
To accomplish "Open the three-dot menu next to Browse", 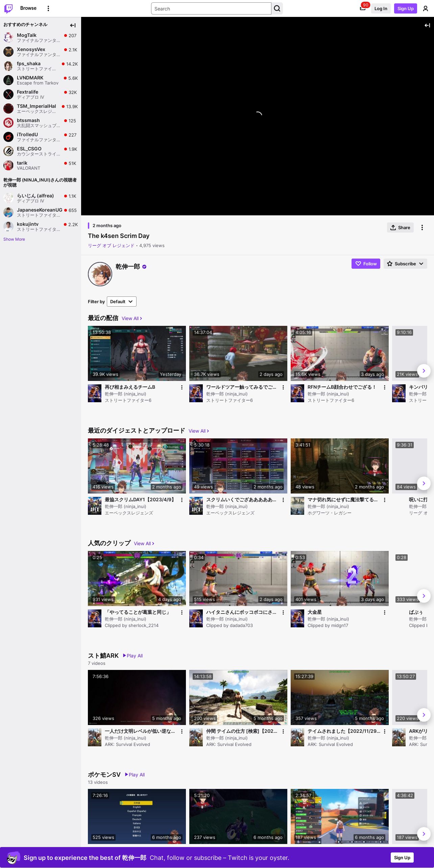I will click(48, 8).
